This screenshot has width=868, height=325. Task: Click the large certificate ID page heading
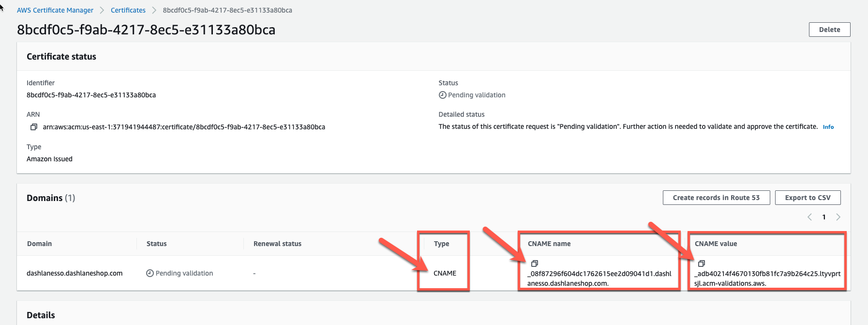(146, 30)
